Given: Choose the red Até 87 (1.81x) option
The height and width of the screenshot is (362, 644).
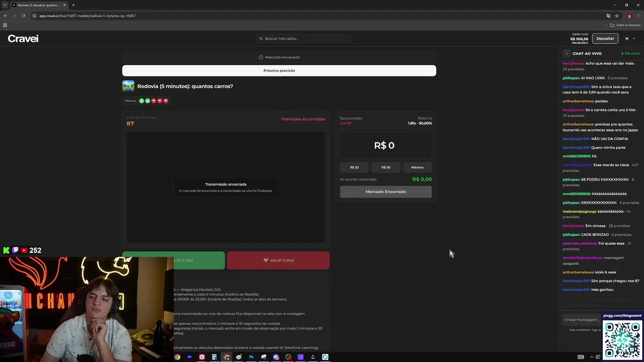Looking at the screenshot, I should (x=278, y=260).
